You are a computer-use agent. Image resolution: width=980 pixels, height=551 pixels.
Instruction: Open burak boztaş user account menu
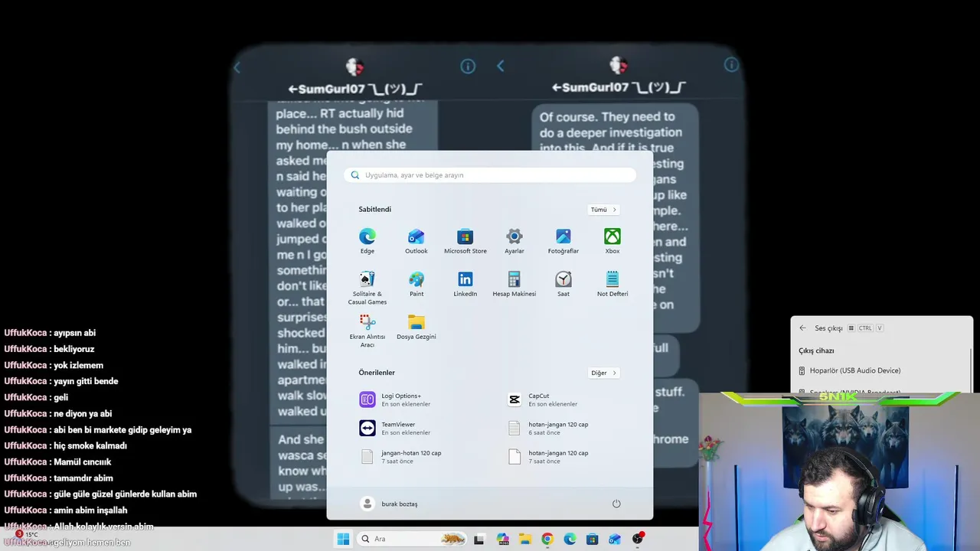pos(390,504)
